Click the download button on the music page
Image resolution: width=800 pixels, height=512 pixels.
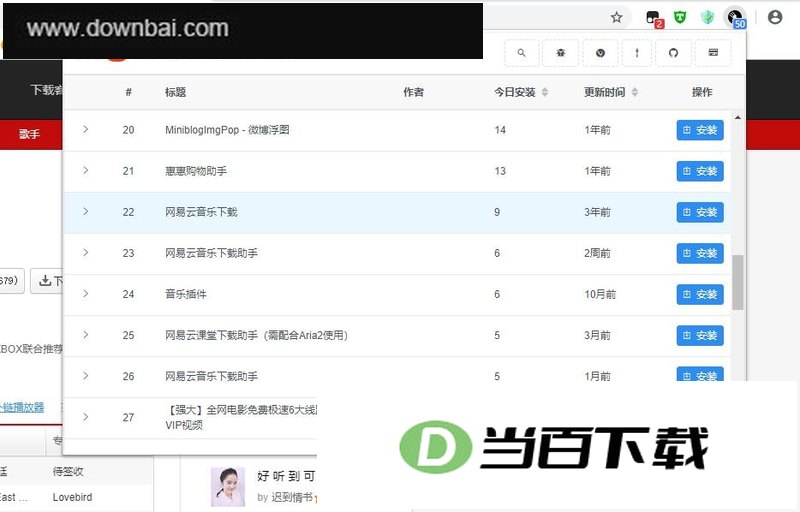click(47, 280)
